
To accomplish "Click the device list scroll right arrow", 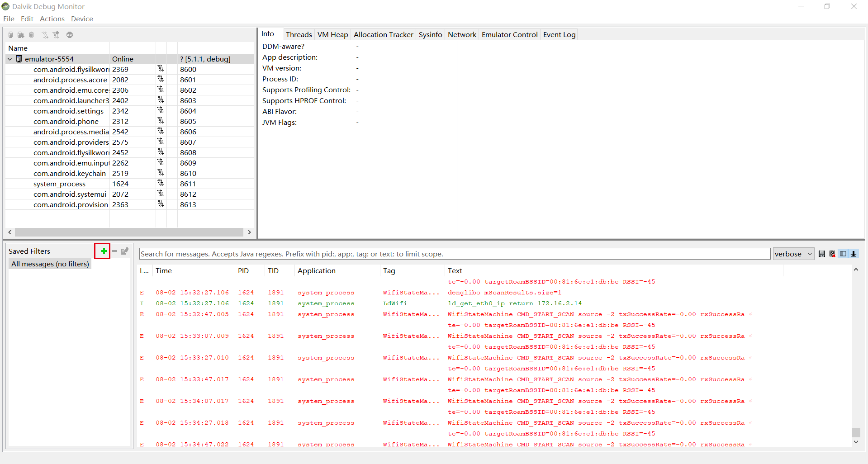I will coord(249,232).
